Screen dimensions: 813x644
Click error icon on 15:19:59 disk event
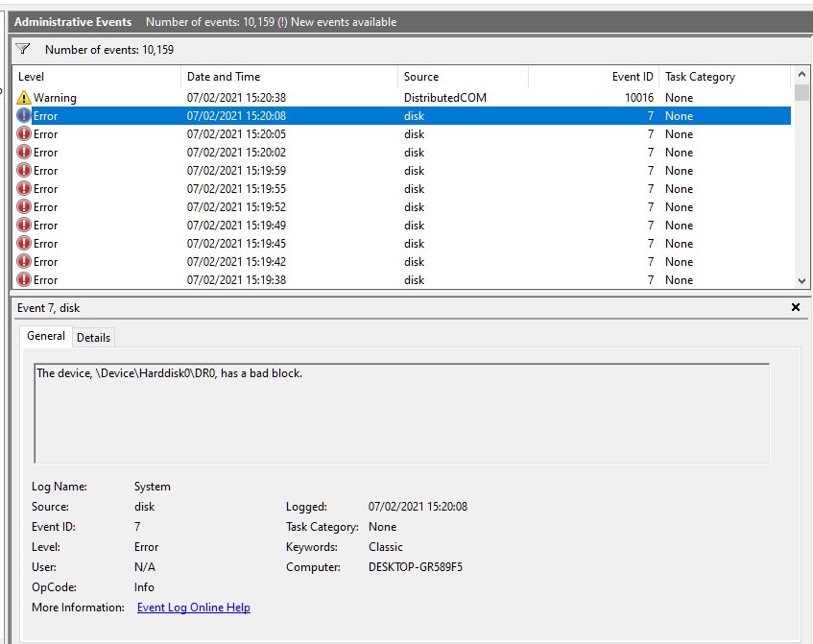(24, 171)
